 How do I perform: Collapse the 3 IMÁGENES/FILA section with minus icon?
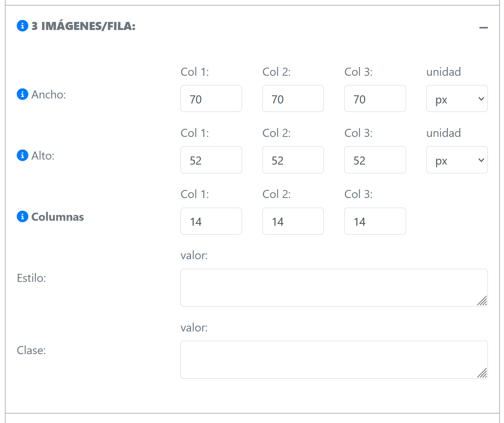pyautogui.click(x=483, y=28)
